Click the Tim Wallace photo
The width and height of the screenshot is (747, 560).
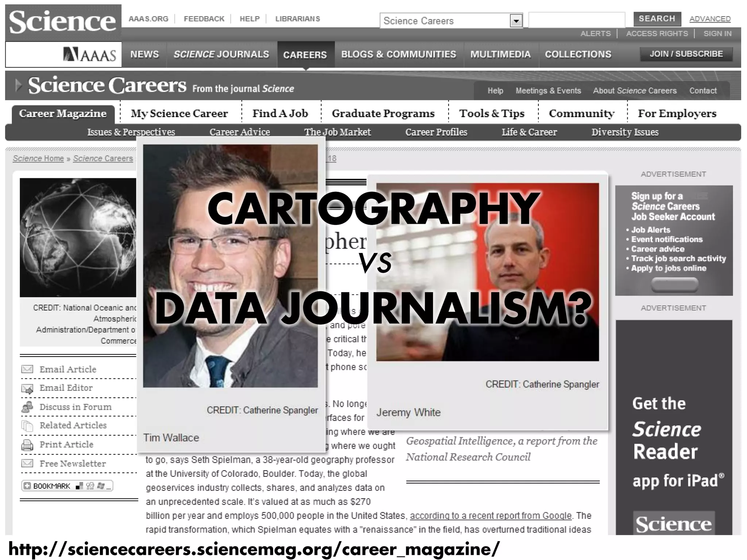click(230, 266)
